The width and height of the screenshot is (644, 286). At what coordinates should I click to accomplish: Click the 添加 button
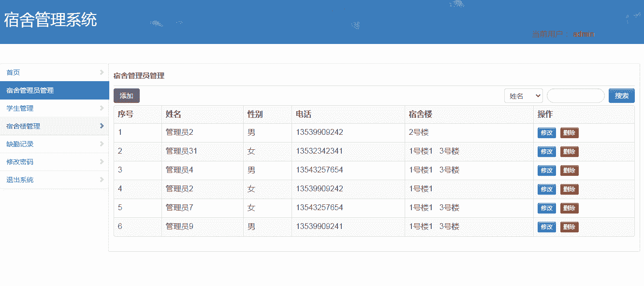click(x=127, y=96)
